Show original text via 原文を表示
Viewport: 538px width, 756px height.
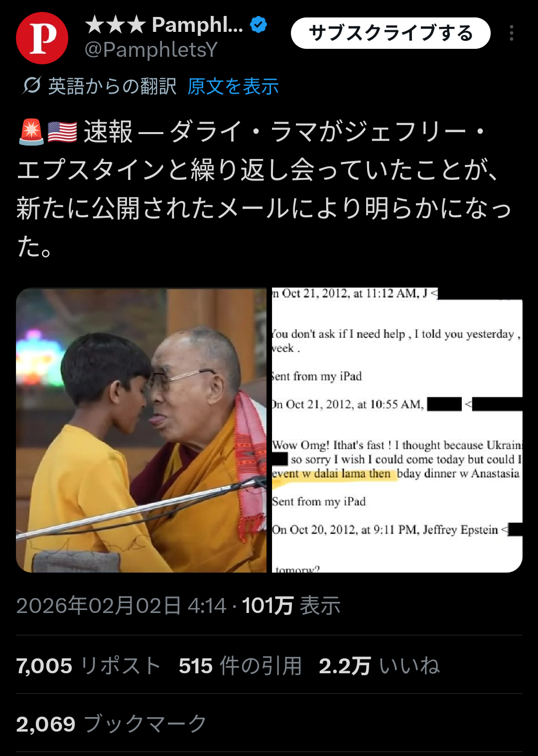(233, 86)
